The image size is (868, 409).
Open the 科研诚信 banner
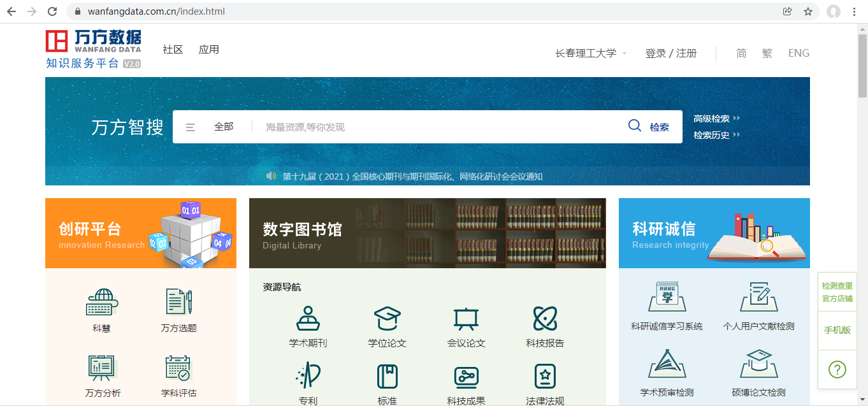(x=714, y=233)
